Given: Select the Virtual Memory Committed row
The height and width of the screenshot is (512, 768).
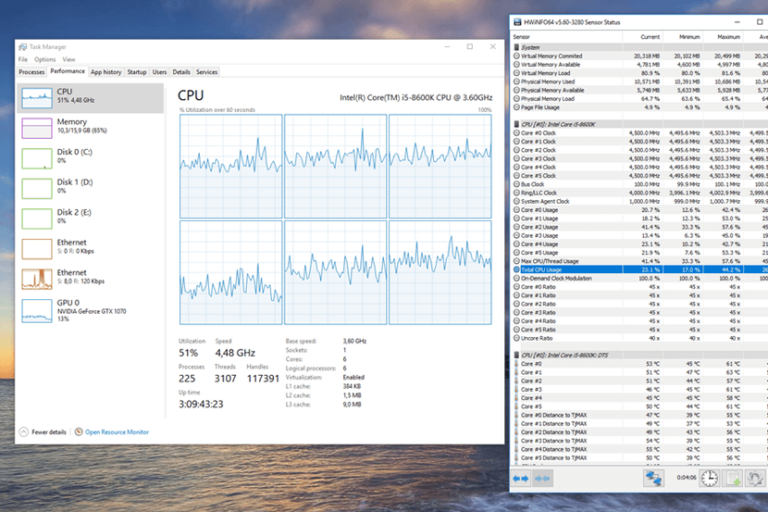Looking at the screenshot, I should (x=639, y=56).
